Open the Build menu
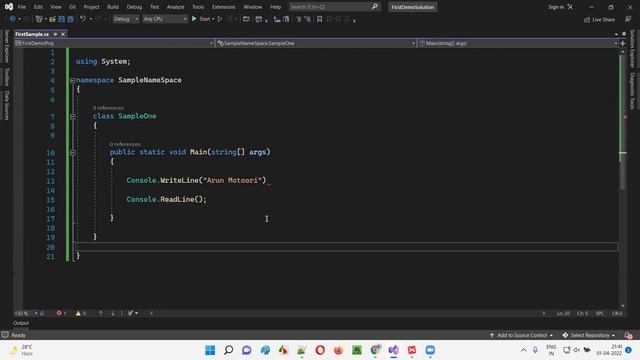 (x=113, y=7)
